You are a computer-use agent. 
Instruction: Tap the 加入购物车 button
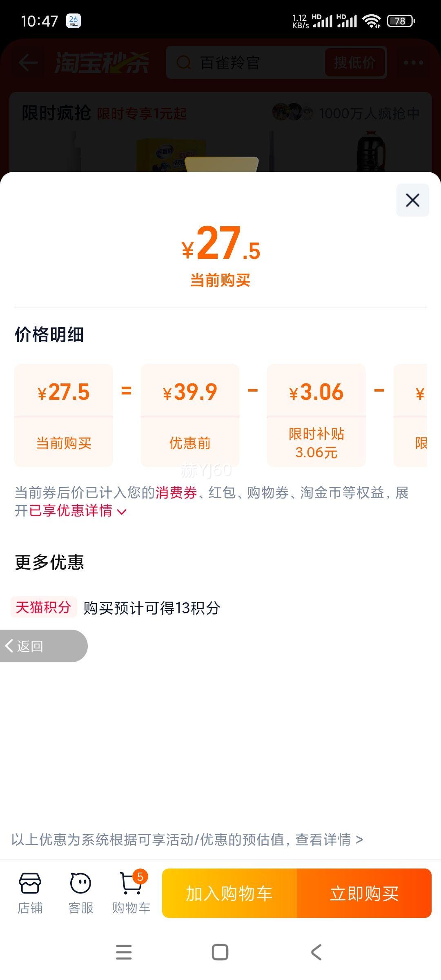point(229,893)
